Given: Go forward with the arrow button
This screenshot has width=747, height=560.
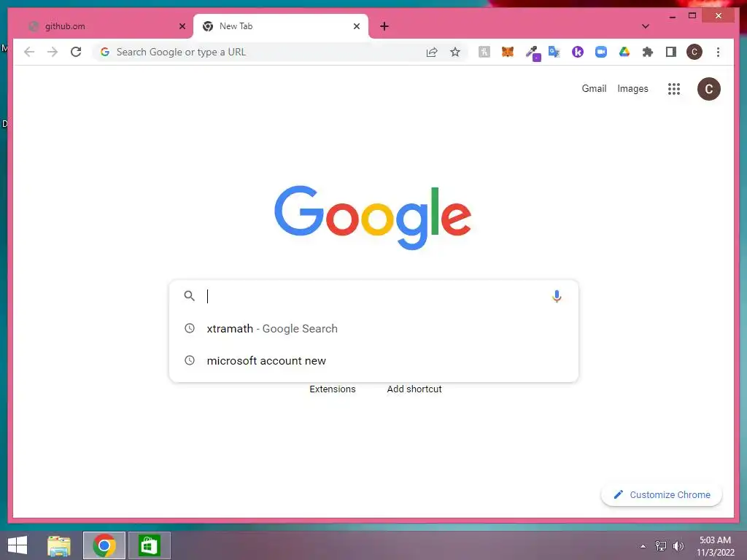Looking at the screenshot, I should tap(53, 52).
